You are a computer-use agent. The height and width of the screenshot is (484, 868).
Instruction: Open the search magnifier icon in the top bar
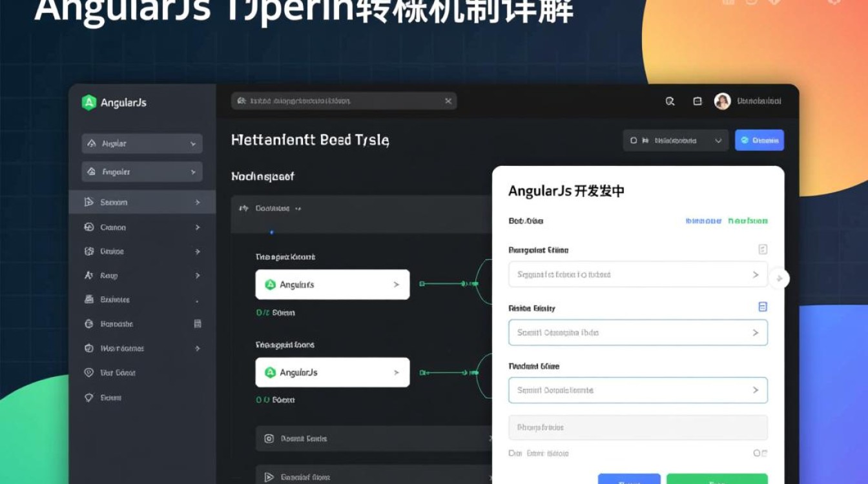(x=670, y=101)
